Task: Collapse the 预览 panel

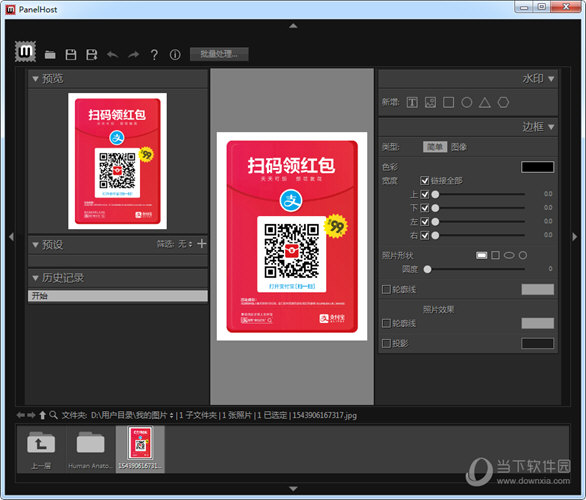Action: coord(36,79)
